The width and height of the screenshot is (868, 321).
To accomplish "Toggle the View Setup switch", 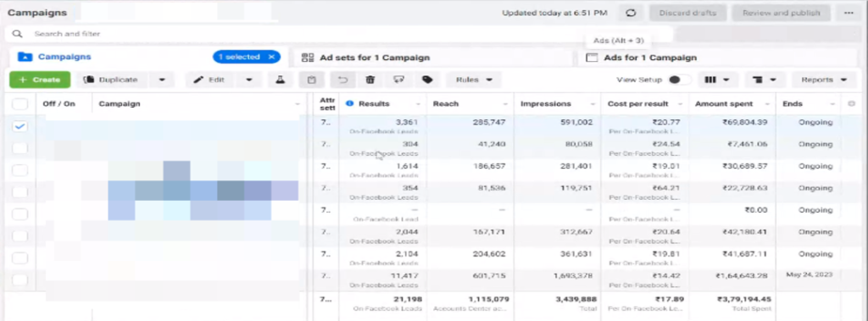I will [679, 80].
